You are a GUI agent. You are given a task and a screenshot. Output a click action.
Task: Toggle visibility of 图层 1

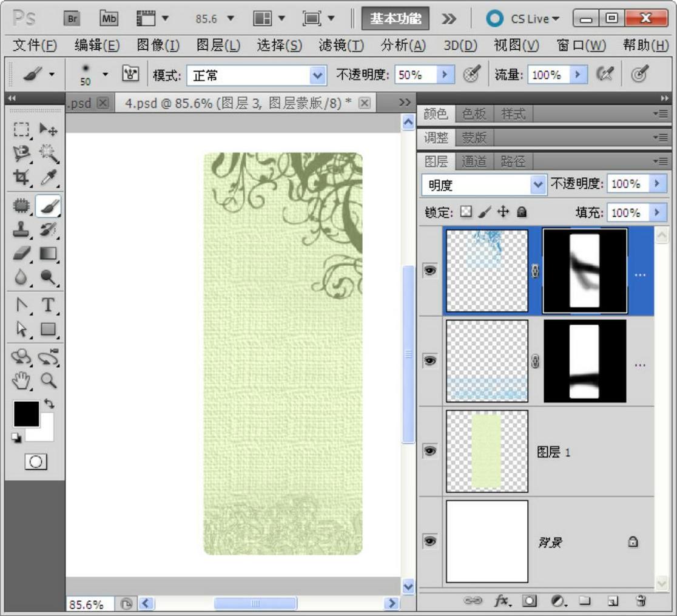(430, 451)
